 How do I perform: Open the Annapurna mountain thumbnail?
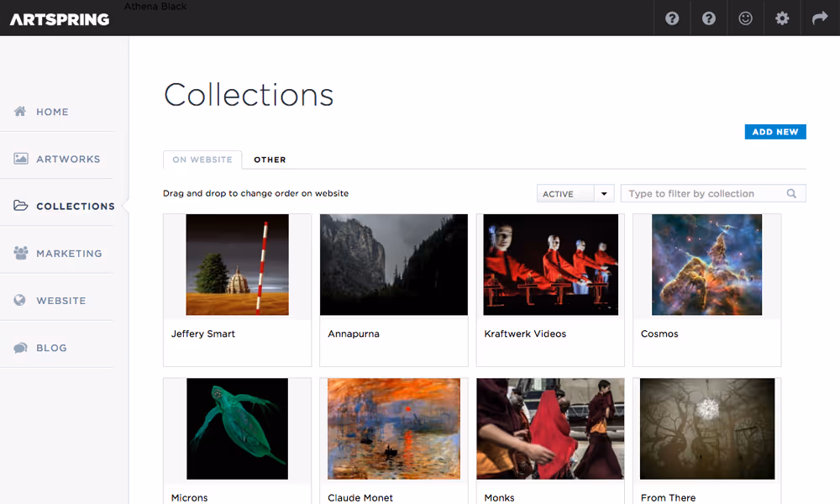point(394,265)
